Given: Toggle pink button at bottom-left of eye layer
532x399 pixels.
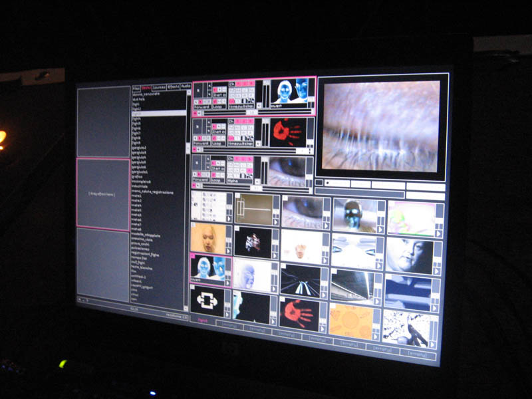Looking at the screenshot, I should tap(194, 186).
